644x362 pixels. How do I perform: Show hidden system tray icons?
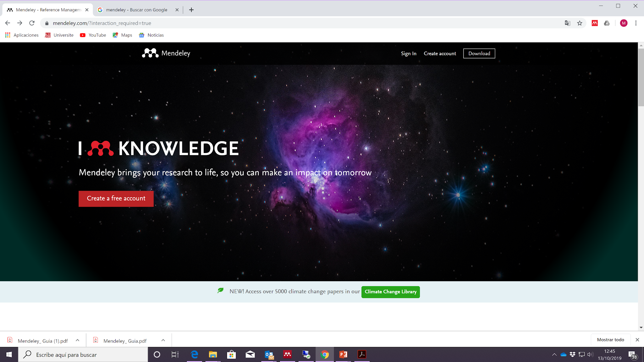554,354
